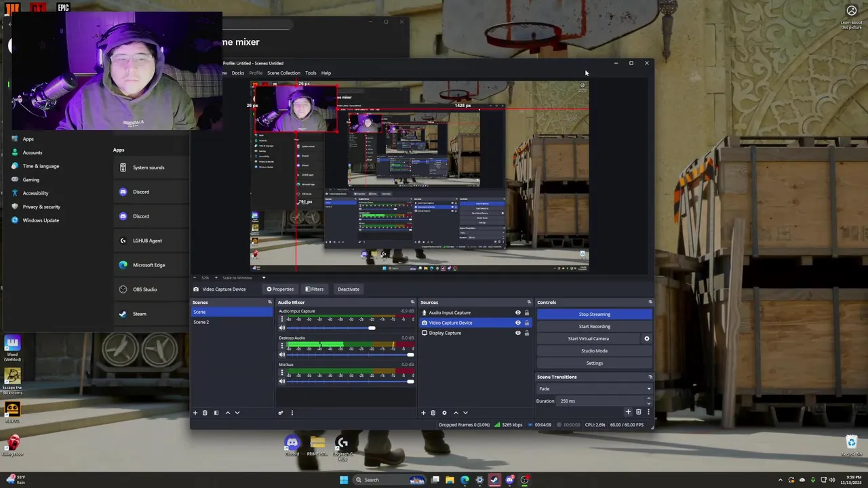The image size is (868, 488).
Task: Hide Audio Input Capture source eye icon
Action: [x=517, y=312]
